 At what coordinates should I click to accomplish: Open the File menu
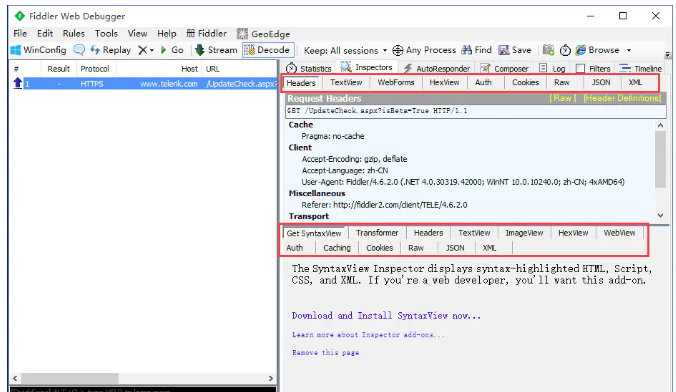(x=20, y=33)
